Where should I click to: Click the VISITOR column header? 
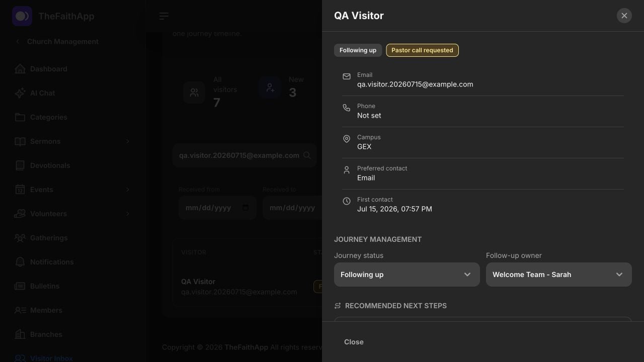point(194,252)
